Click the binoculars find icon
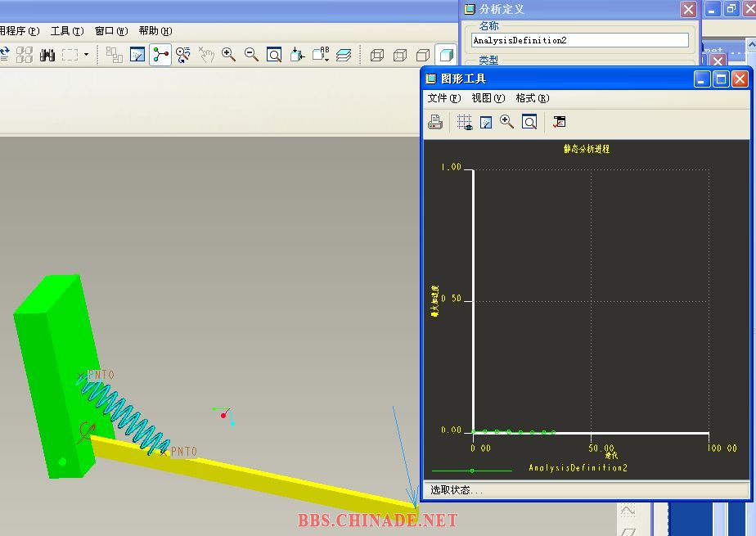 coord(47,55)
